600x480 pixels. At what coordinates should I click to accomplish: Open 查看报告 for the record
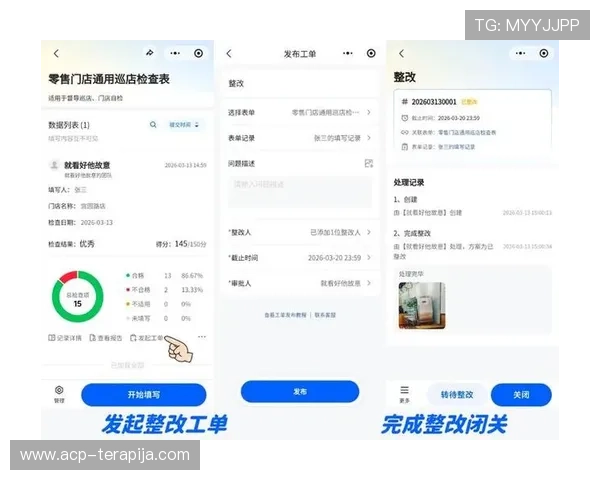tap(106, 338)
